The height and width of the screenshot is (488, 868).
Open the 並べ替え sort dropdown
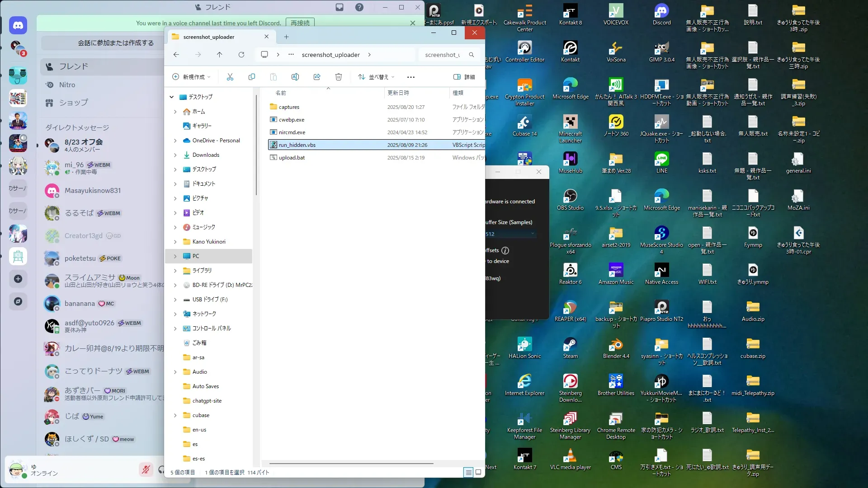376,77
